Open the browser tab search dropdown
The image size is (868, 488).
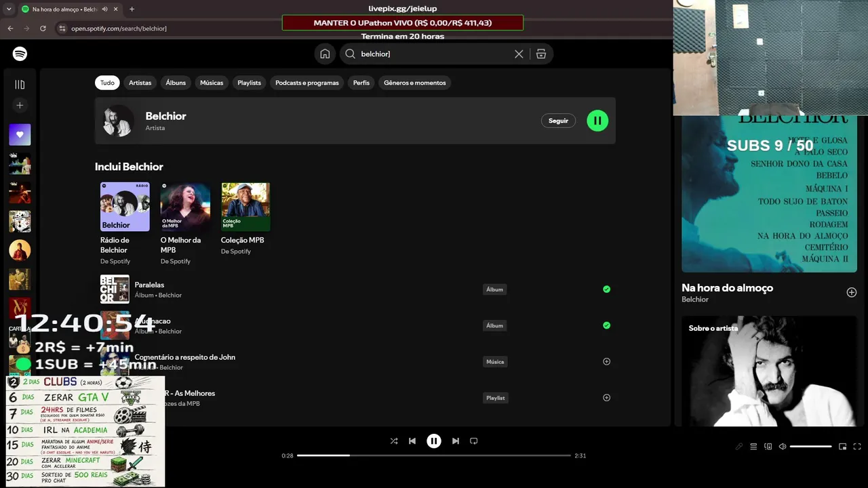9,9
